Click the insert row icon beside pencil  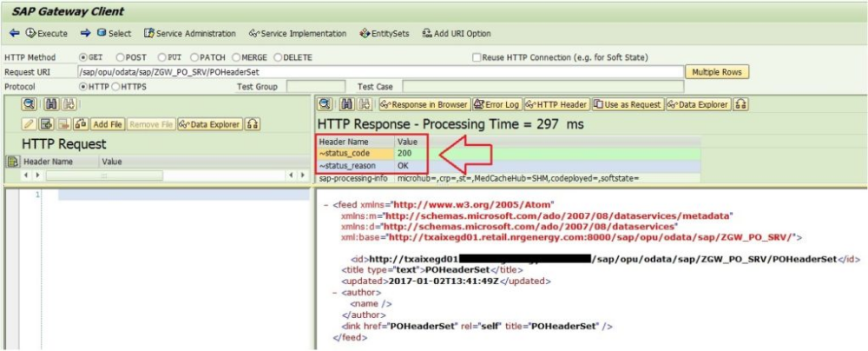point(47,124)
